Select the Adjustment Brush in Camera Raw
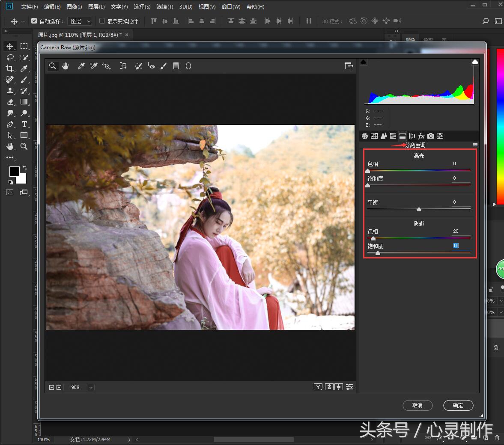 click(x=163, y=66)
